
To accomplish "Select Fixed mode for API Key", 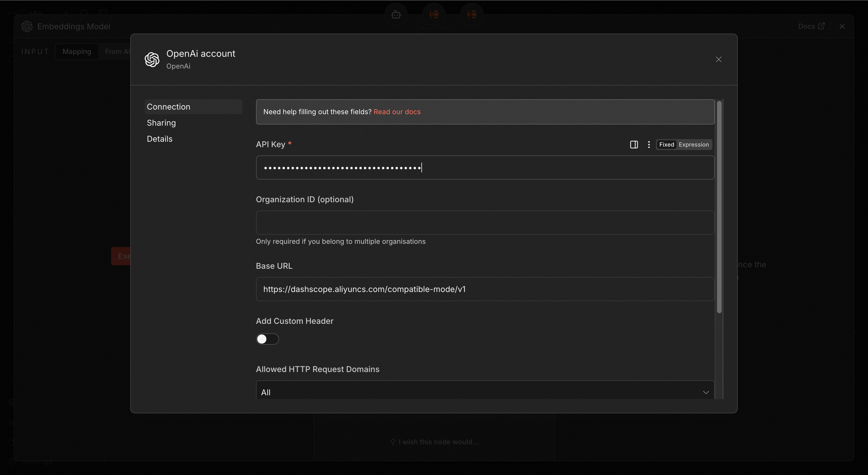I will click(666, 144).
